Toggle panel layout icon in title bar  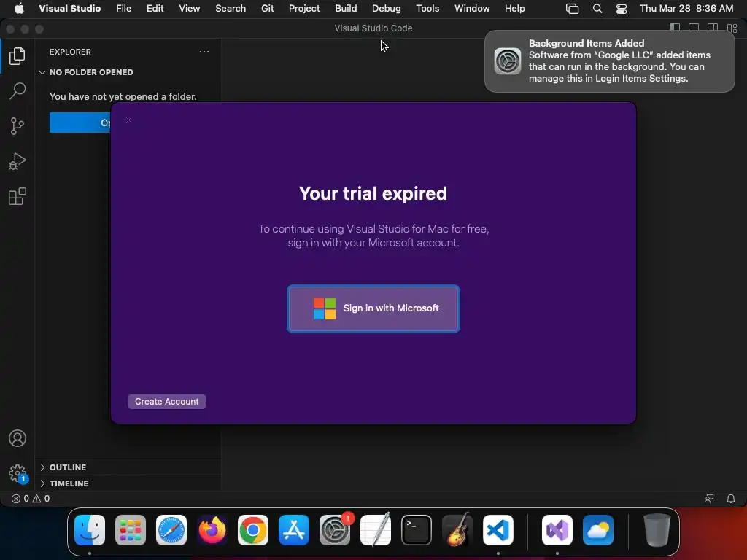click(x=694, y=28)
